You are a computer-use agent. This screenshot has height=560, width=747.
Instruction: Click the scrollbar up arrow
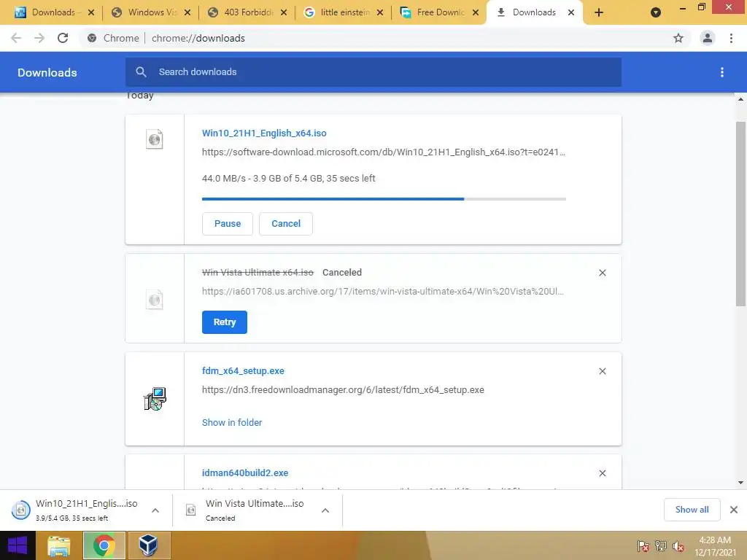point(740,99)
